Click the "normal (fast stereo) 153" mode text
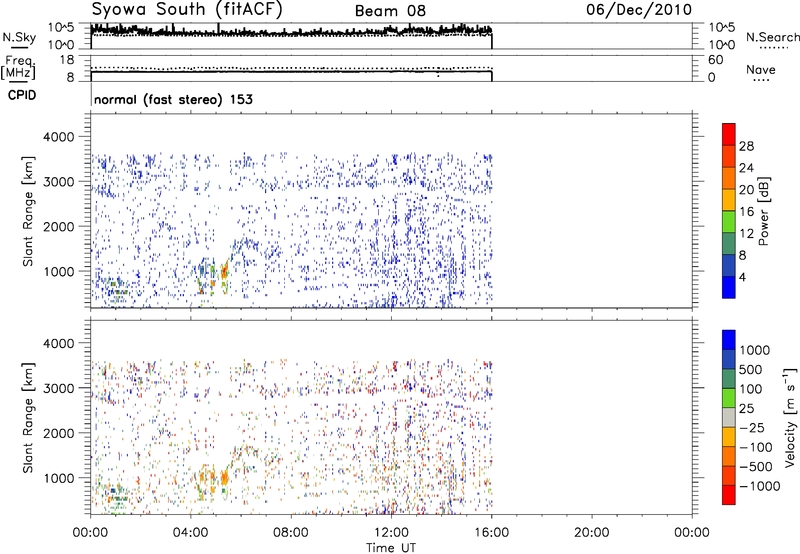 (173, 99)
